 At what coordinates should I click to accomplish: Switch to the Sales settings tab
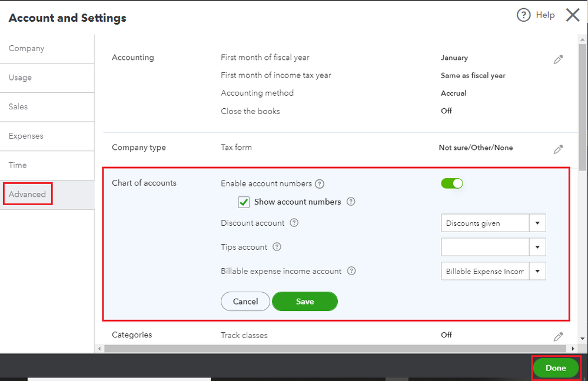click(18, 107)
